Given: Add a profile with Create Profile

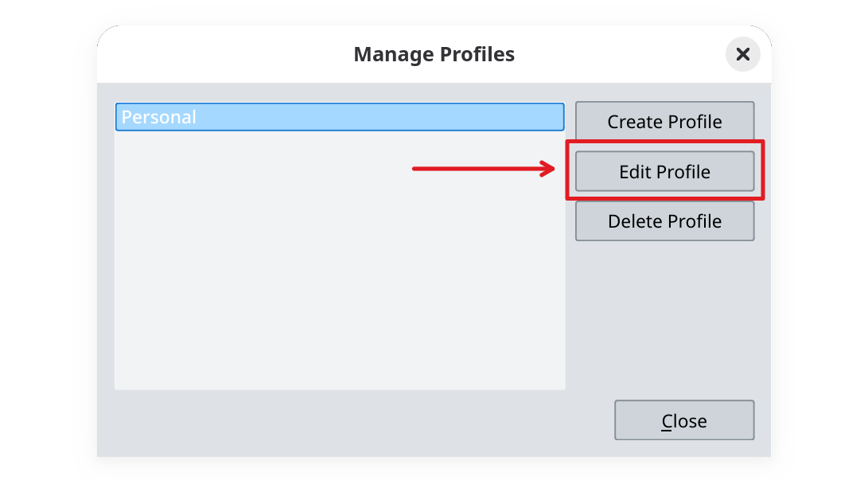Looking at the screenshot, I should (x=664, y=121).
